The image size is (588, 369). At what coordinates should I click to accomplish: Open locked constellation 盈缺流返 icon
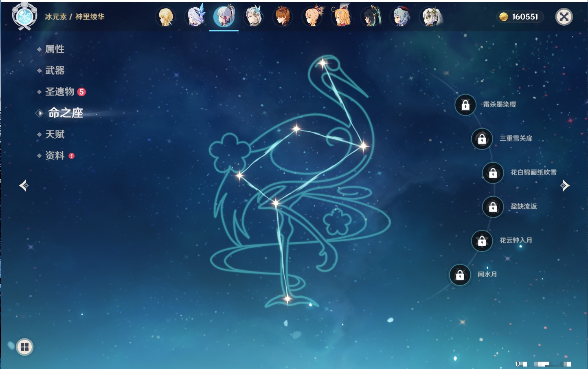[x=493, y=207]
